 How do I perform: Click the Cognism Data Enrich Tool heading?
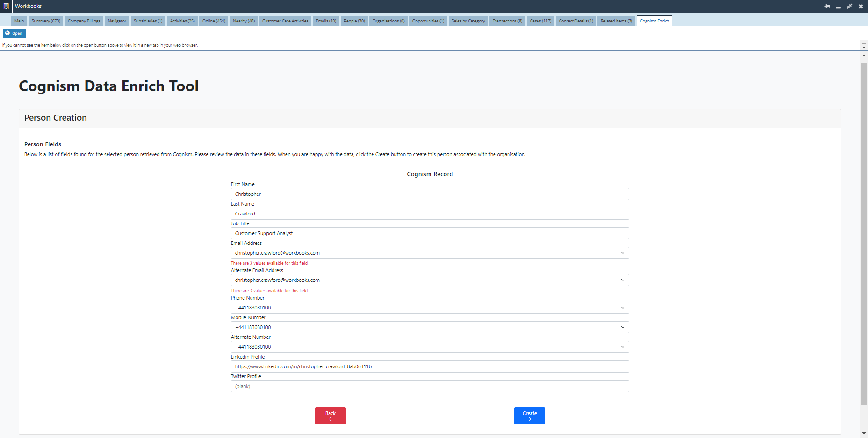[x=108, y=86]
